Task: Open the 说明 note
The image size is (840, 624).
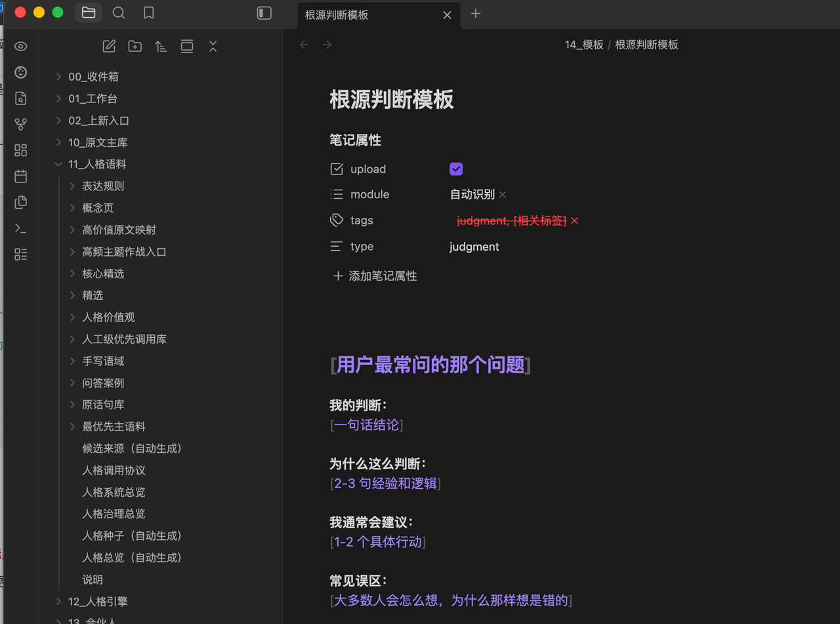Action: 93,580
